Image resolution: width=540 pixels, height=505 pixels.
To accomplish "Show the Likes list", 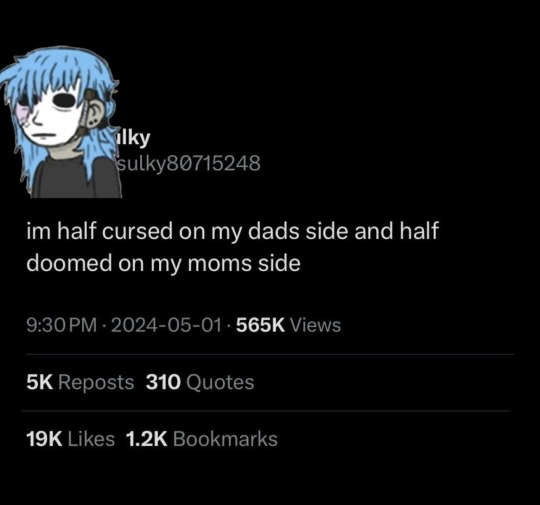I will pos(91,439).
